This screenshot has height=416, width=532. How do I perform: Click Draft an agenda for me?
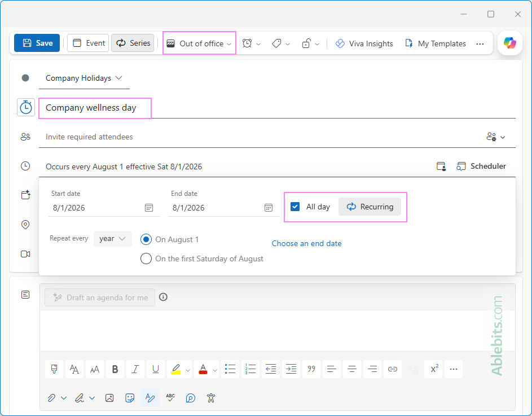click(100, 297)
